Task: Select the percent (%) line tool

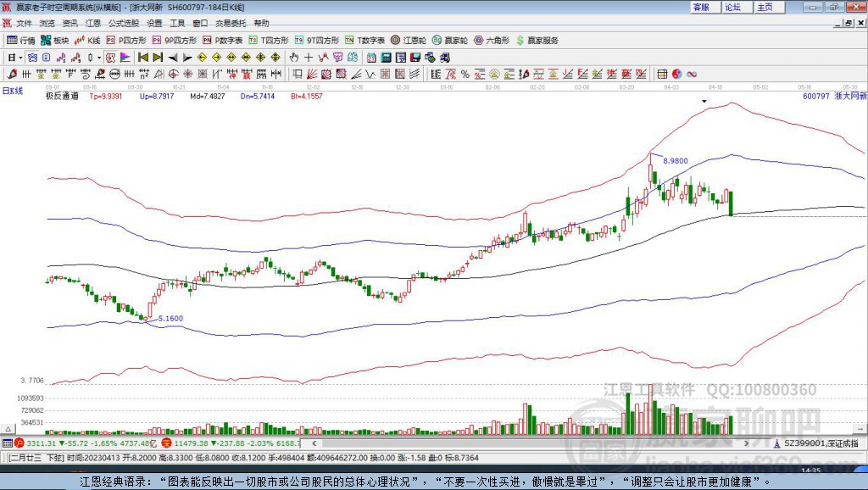Action: [464, 75]
